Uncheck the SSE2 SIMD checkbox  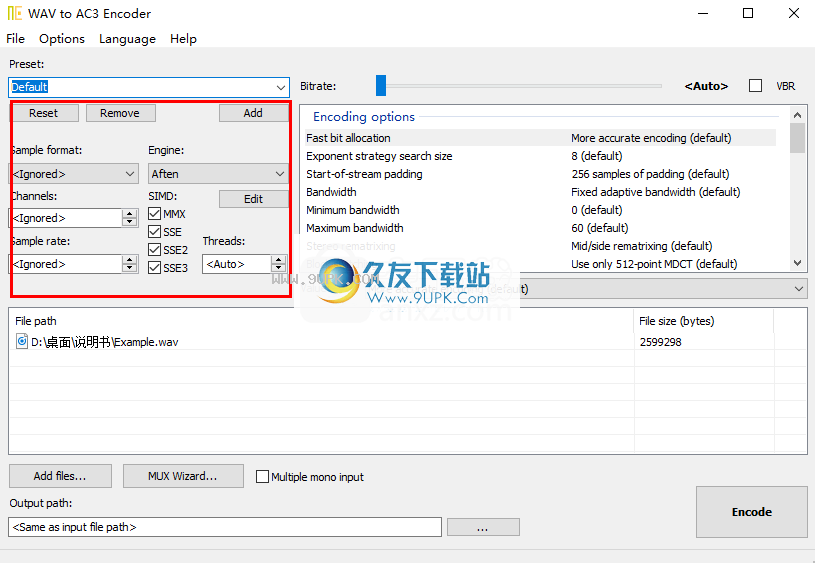(x=154, y=250)
